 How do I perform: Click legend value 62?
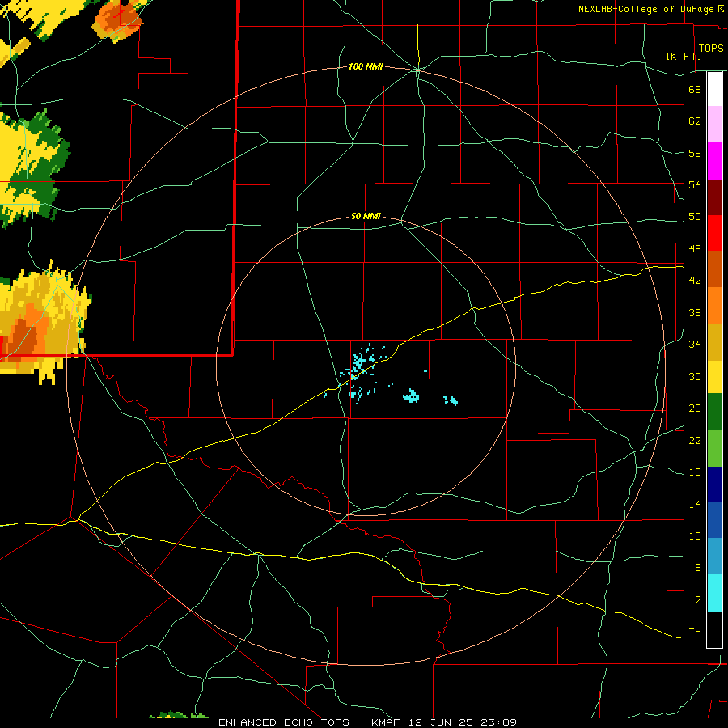[695, 121]
